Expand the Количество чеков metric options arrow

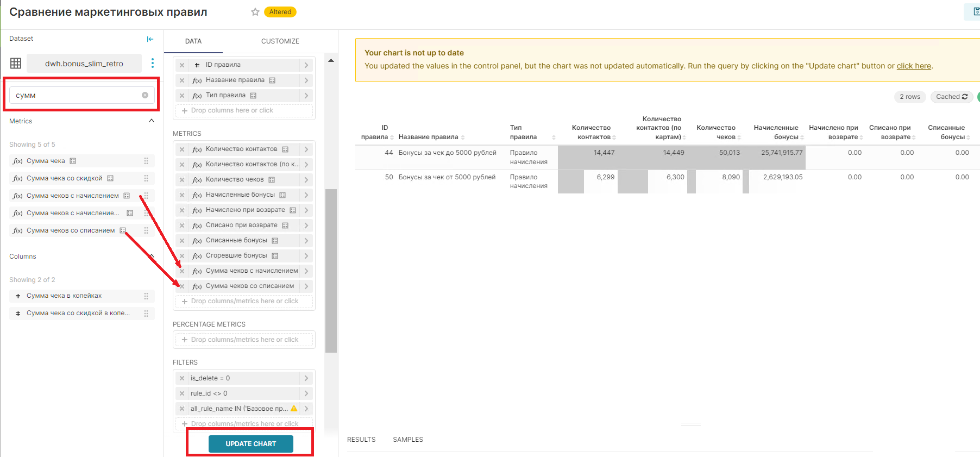point(306,180)
